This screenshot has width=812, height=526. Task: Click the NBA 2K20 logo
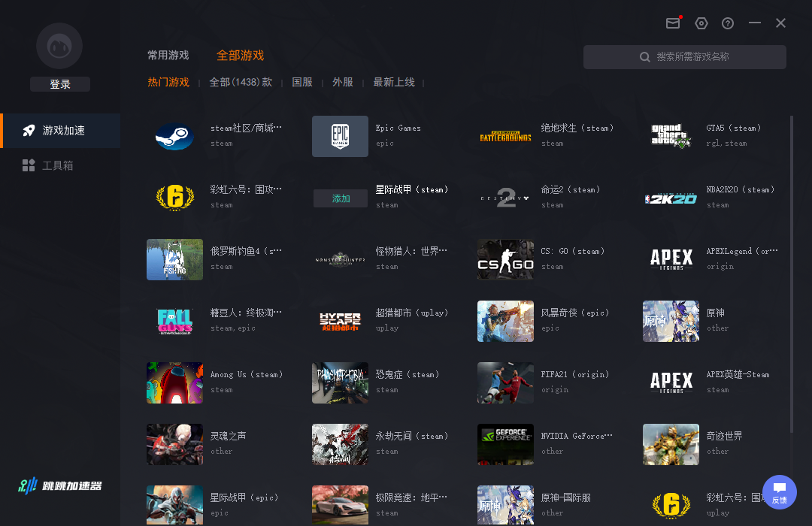point(671,198)
